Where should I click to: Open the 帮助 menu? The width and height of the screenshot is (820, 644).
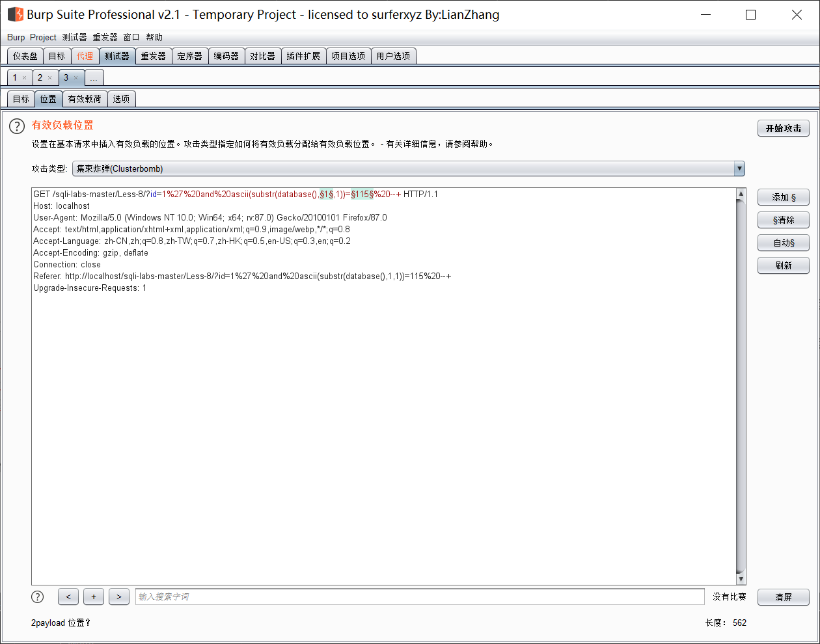pos(154,37)
